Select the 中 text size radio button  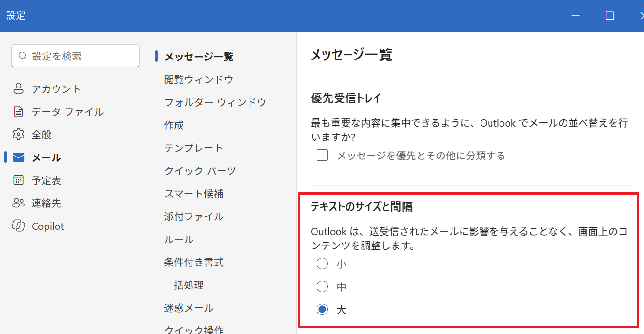322,286
